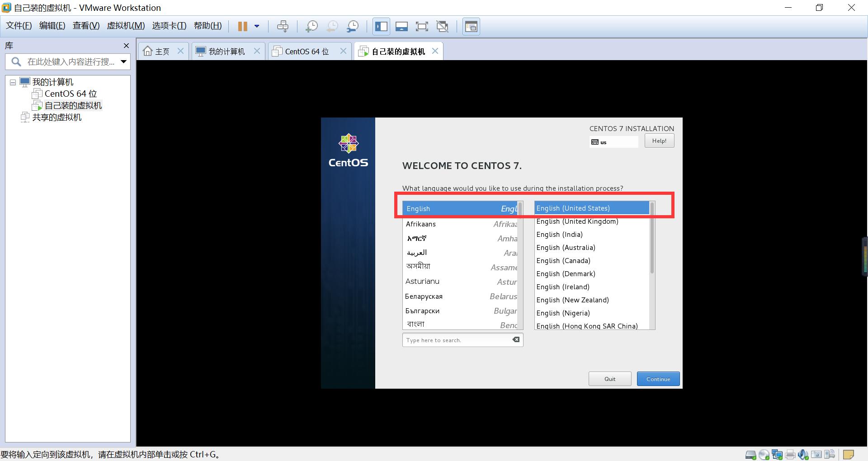Image resolution: width=868 pixels, height=461 pixels.
Task: Click Send Ctrl+Alt+Del toolbar icon
Action: (x=283, y=26)
